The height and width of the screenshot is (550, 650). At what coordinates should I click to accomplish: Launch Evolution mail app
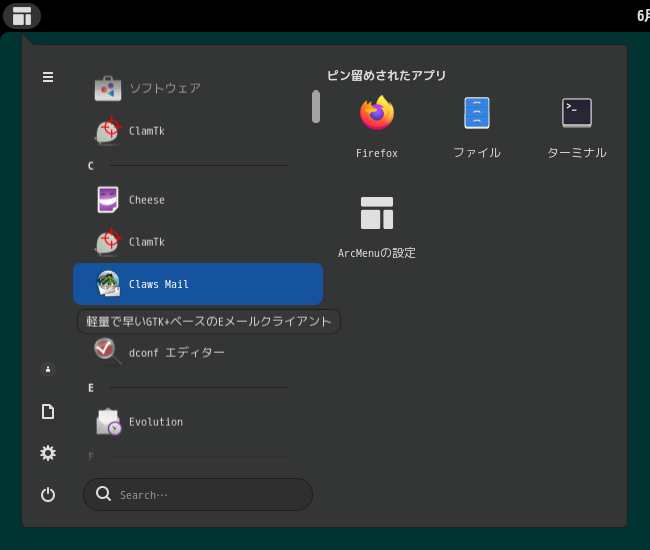point(198,422)
